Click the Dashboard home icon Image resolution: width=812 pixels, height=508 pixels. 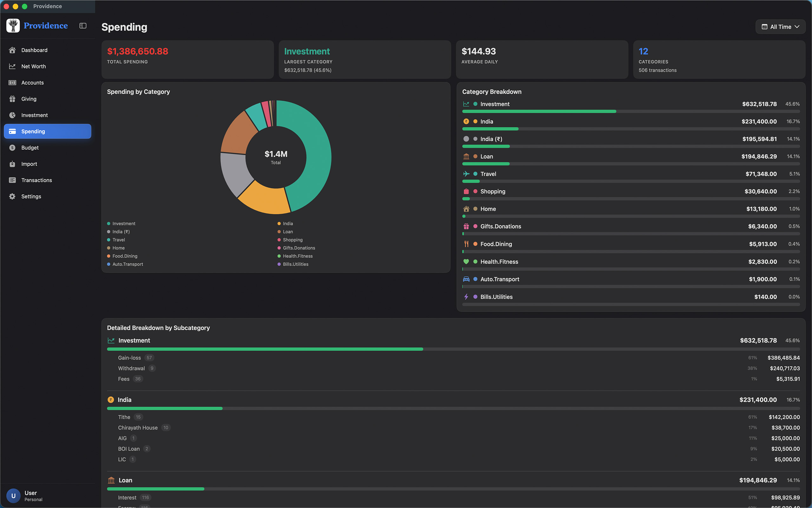[12, 50]
